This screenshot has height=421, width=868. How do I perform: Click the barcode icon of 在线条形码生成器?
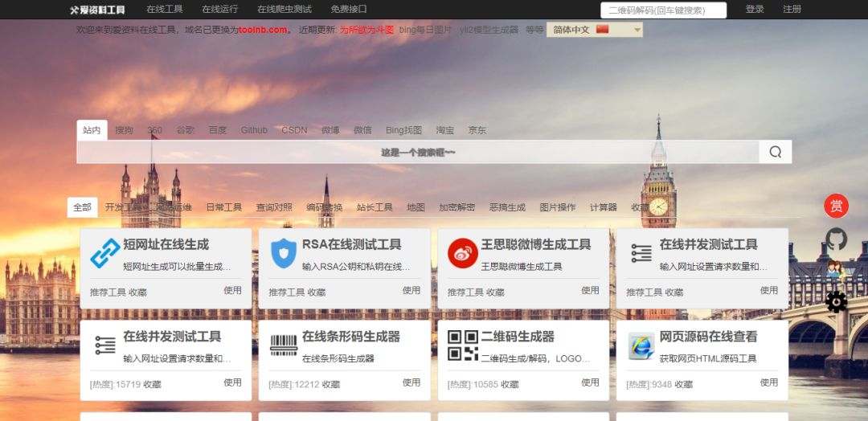(284, 345)
